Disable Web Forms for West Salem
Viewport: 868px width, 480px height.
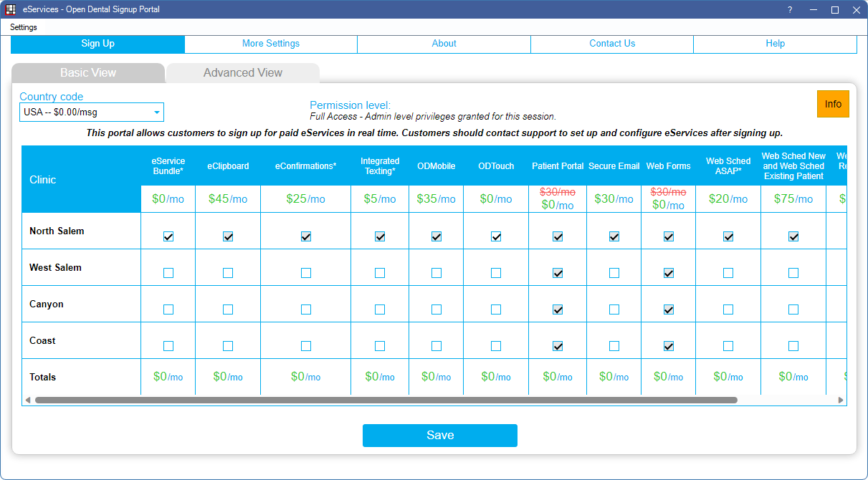click(668, 272)
